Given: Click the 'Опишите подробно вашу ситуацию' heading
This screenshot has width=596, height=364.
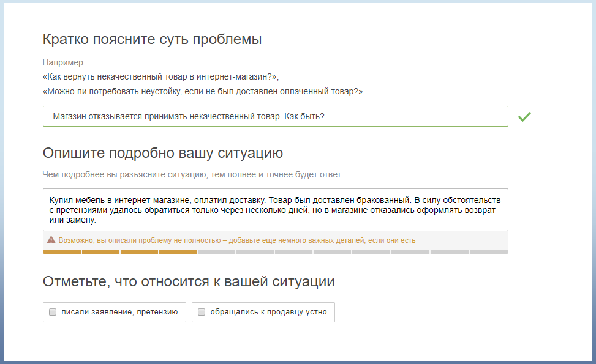Looking at the screenshot, I should point(162,153).
